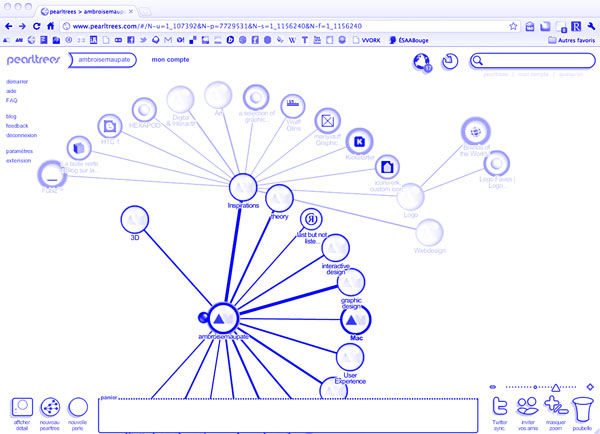Open the HTC 1 pearl

[110, 126]
